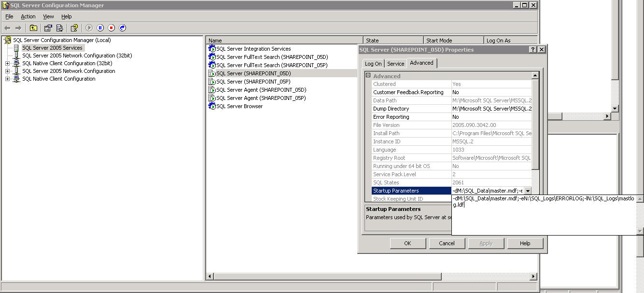Expand SQL Server 2005 Network Configuration node
Image resolution: width=644 pixels, height=293 pixels.
click(x=7, y=71)
